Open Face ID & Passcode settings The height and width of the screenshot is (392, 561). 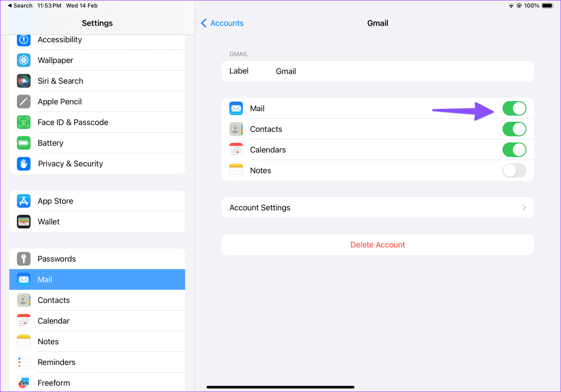[97, 122]
